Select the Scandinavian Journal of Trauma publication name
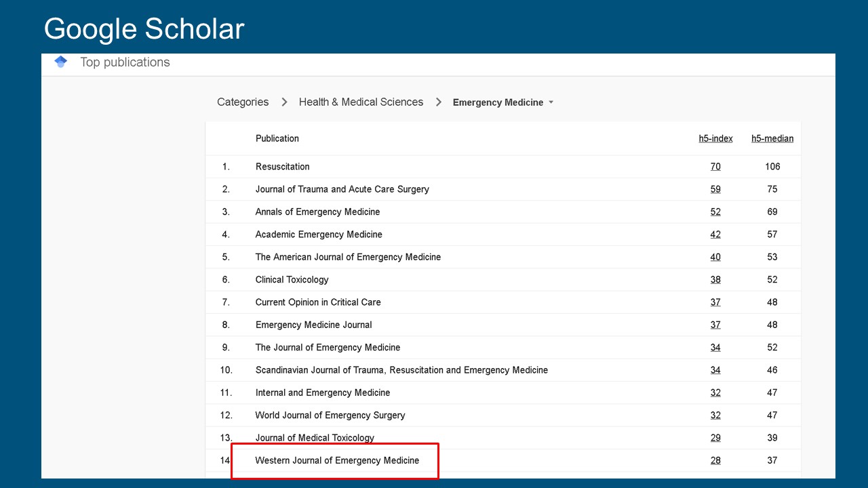 401,370
